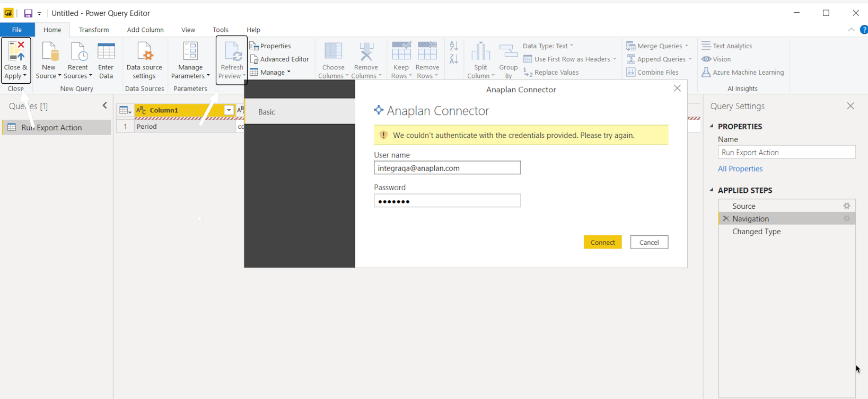Open Recent Sources icon
The image size is (868, 399).
[78, 52]
